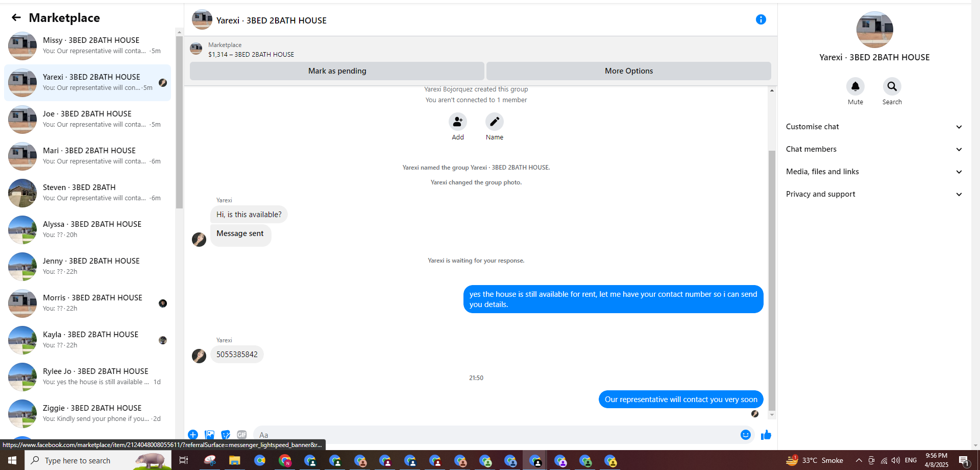
Task: Open the $1,314 3BED 2BATH HOUSE listing
Action: click(x=251, y=55)
